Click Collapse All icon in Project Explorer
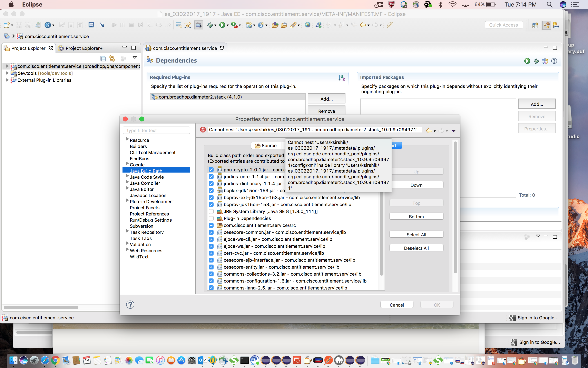Viewport: 588px width, 368px height. coord(103,58)
